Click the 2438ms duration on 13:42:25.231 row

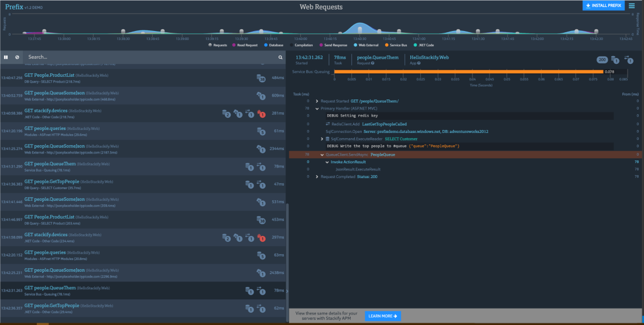pos(277,273)
